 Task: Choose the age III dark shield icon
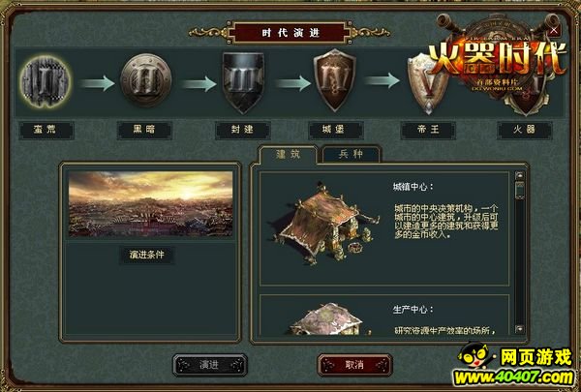(243, 82)
